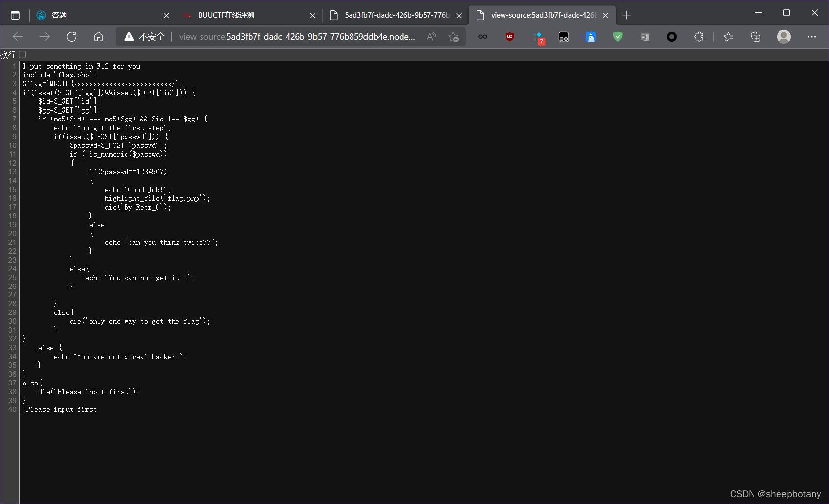
Task: Click line number 21 in gutter
Action: (12, 242)
